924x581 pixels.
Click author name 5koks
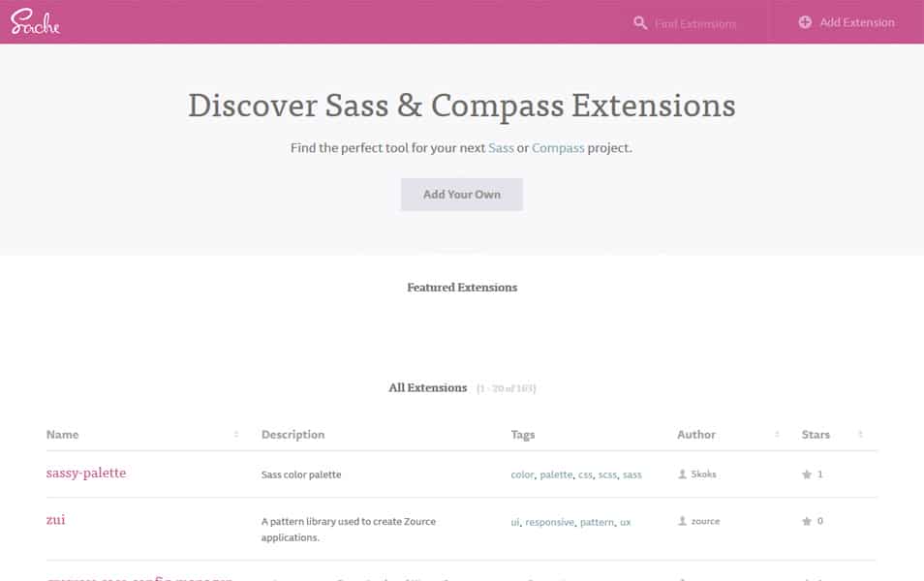[x=705, y=474]
